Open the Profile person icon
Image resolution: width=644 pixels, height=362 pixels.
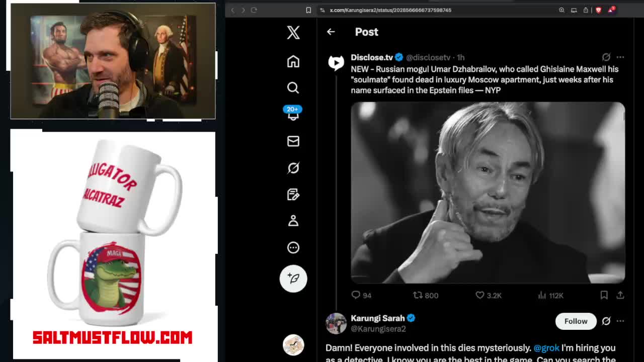click(x=293, y=221)
